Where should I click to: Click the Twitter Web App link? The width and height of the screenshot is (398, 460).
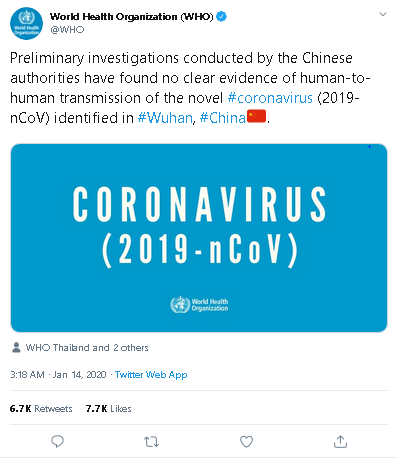click(151, 375)
